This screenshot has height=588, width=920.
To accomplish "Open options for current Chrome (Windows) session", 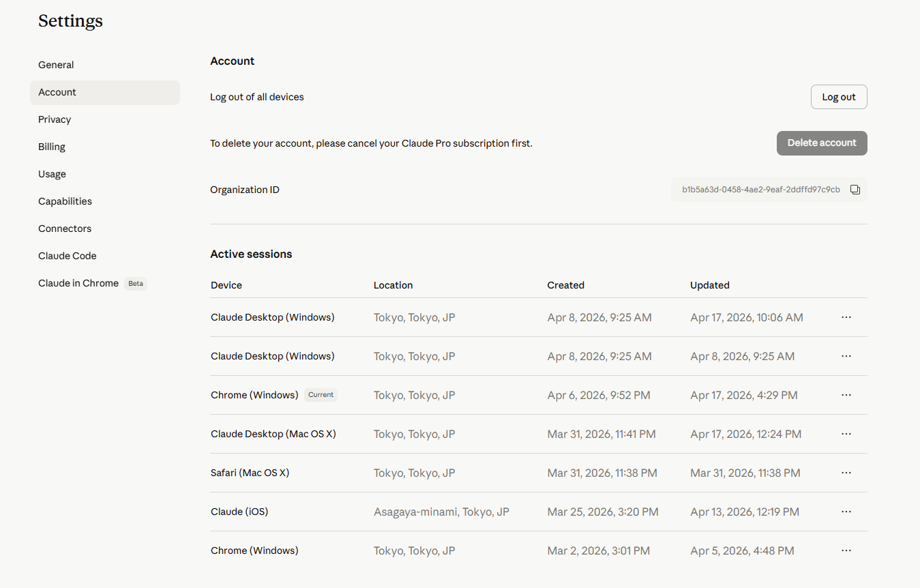I will click(x=846, y=395).
